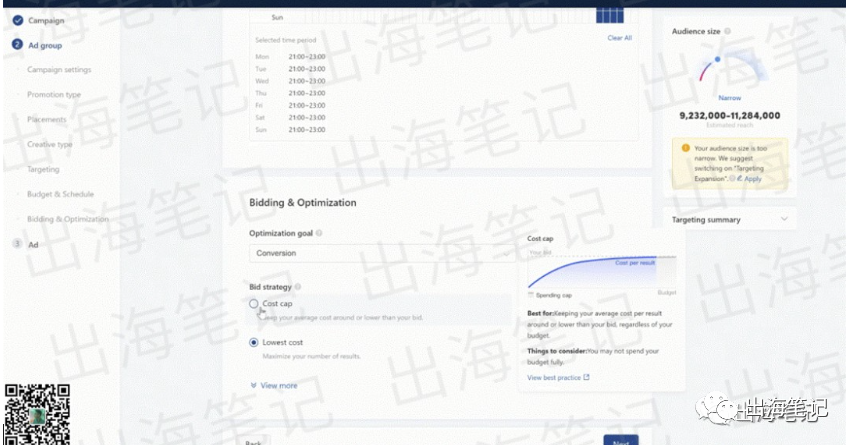The width and height of the screenshot is (856, 445).
Task: Click the Audience size info icon
Action: (728, 32)
